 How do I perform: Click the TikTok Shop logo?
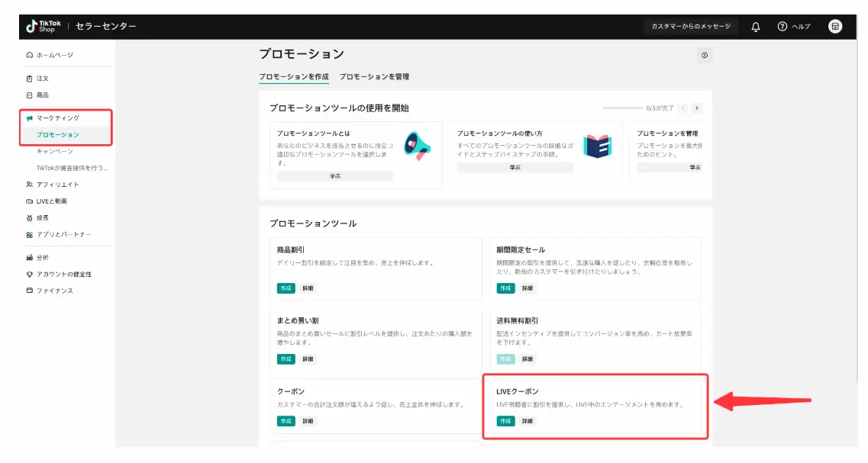click(44, 26)
